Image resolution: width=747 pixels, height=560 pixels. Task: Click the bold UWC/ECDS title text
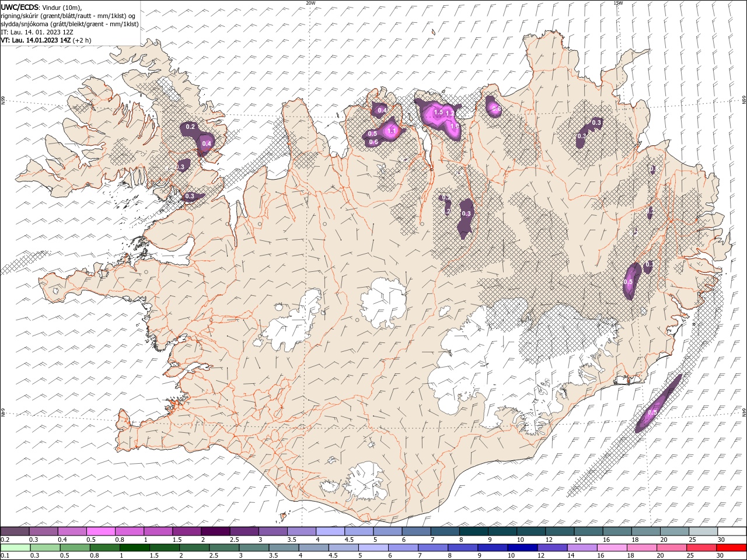pyautogui.click(x=20, y=6)
